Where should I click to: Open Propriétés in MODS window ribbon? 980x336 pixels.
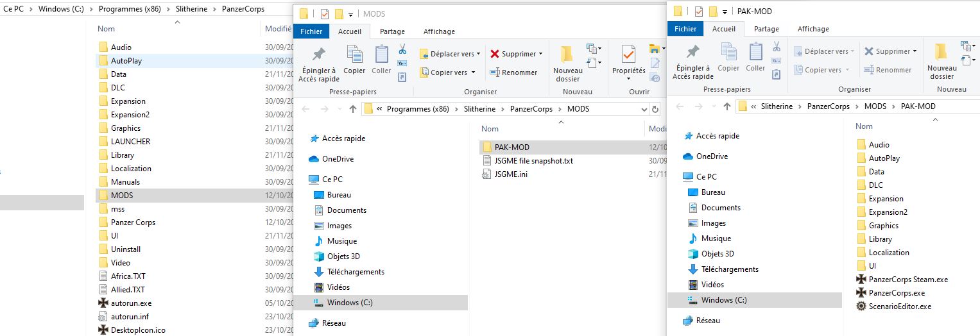coord(628,63)
